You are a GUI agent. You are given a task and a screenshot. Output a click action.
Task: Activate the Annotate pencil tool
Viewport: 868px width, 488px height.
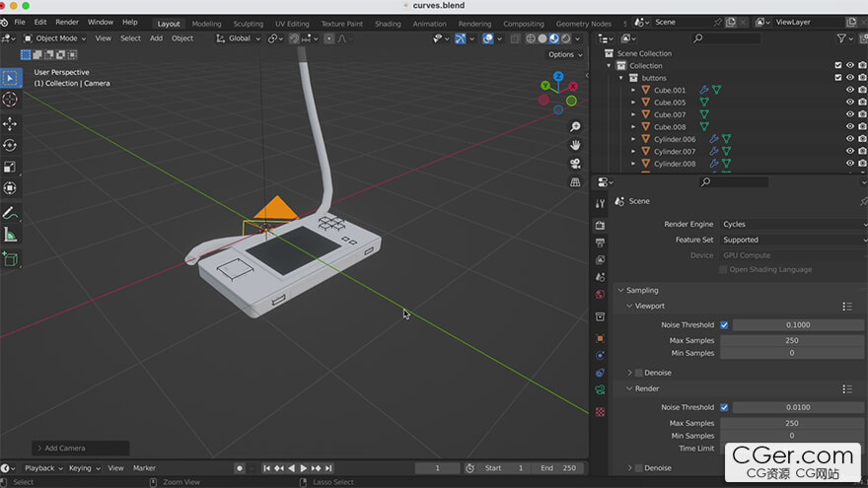pyautogui.click(x=10, y=213)
